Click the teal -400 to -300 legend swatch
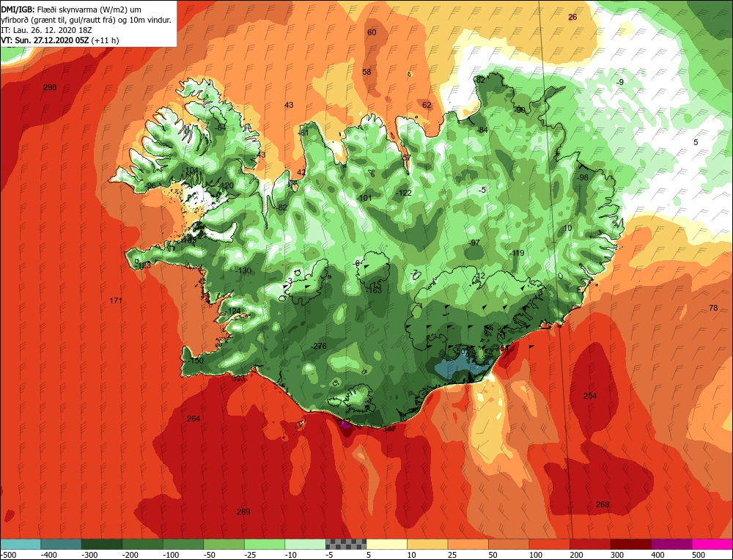This screenshot has width=733, height=560. [61, 544]
